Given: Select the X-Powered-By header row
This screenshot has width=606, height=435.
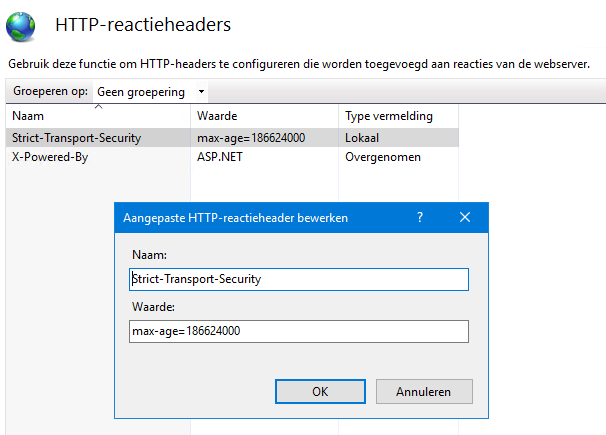Looking at the screenshot, I should [232, 157].
